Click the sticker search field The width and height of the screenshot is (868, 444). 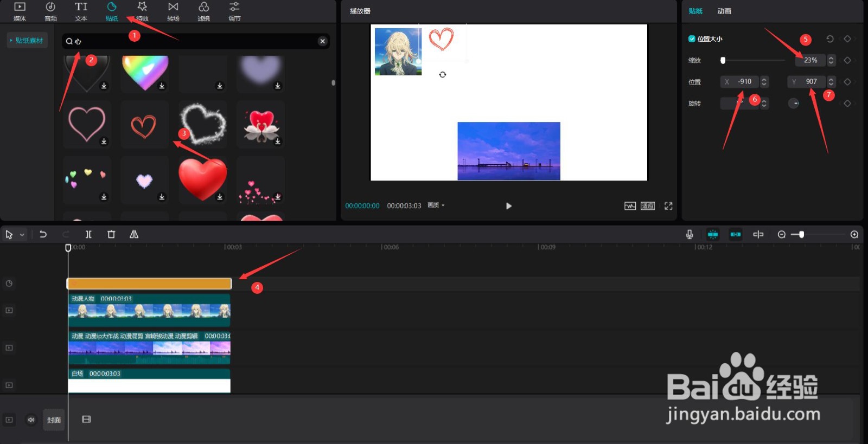pos(195,41)
